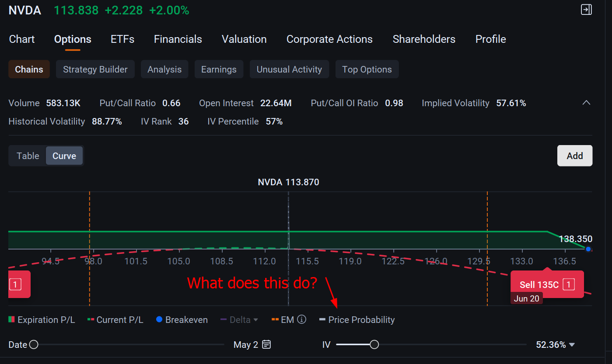612x364 pixels.
Task: Open the Strategy Builder
Action: pos(95,69)
